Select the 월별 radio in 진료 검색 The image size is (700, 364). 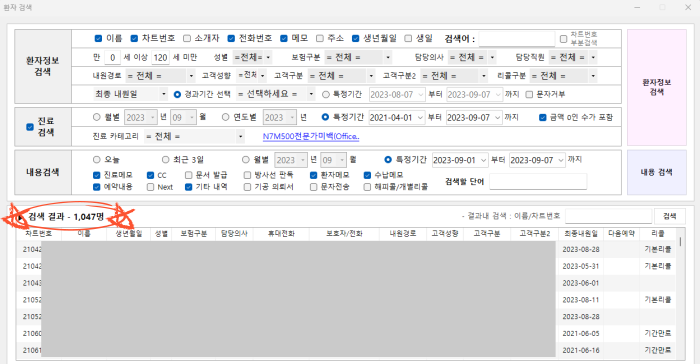point(96,117)
